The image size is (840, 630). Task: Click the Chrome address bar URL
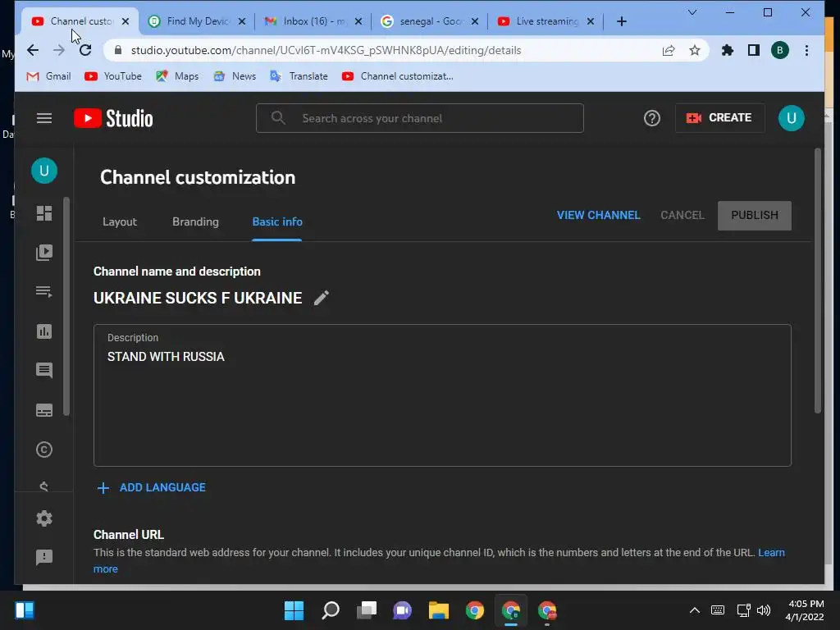[326, 50]
